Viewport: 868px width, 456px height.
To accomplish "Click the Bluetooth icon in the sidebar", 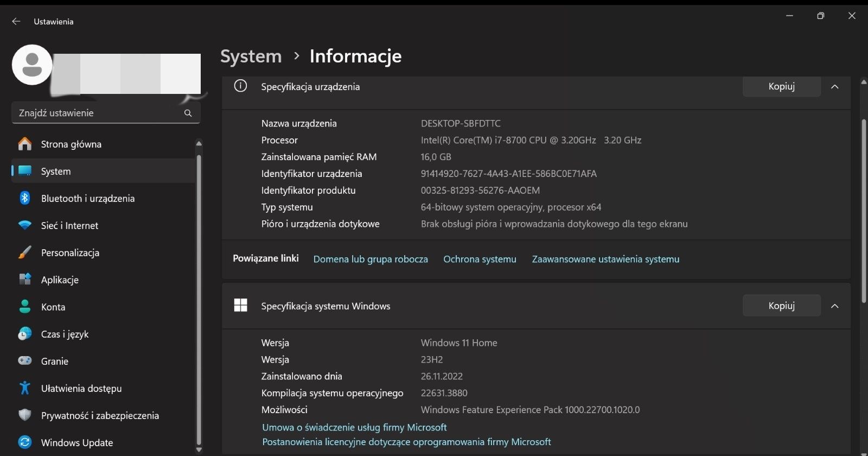I will click(25, 198).
